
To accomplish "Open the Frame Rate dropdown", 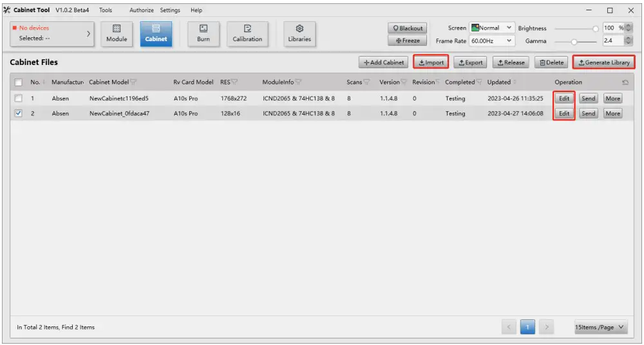I will [x=492, y=41].
